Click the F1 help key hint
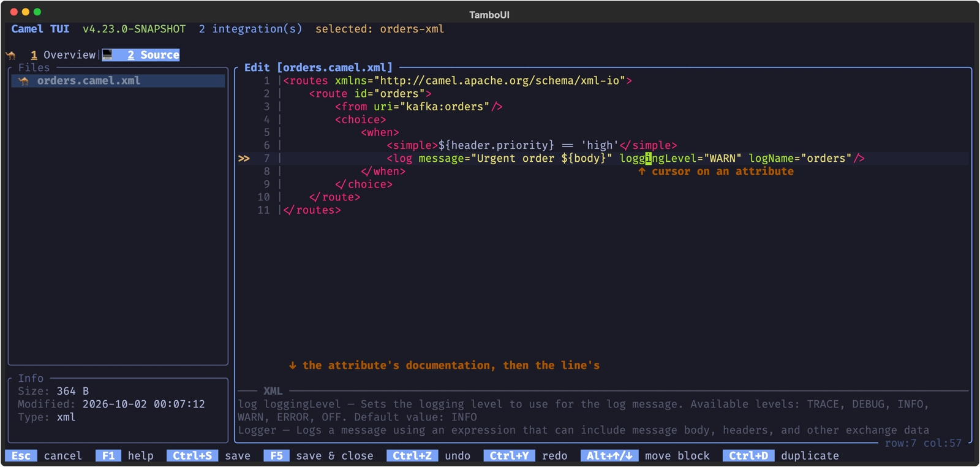The width and height of the screenshot is (980, 467). [124, 456]
